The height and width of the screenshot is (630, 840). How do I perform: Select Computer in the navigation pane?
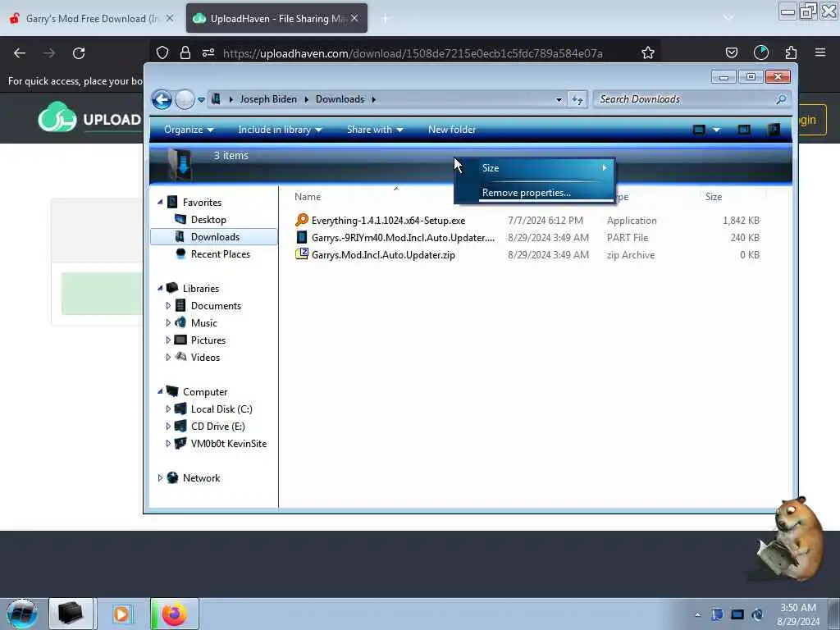(x=204, y=392)
